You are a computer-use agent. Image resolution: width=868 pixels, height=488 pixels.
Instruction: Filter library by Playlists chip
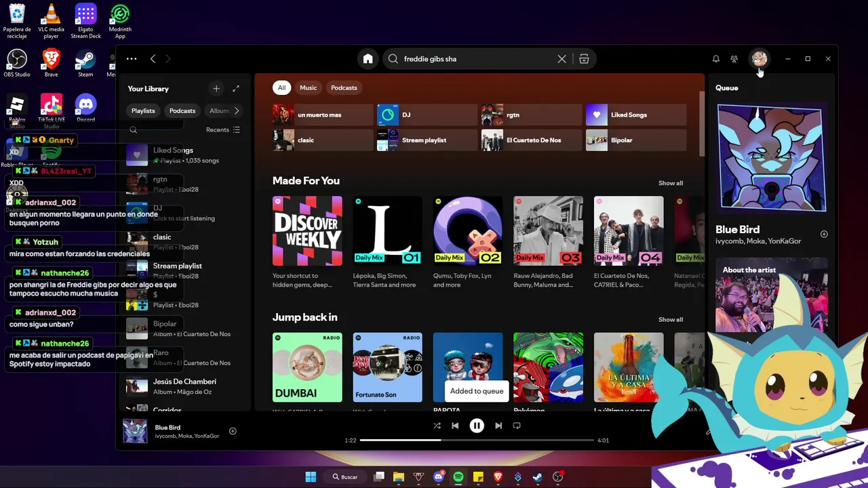[x=143, y=110]
